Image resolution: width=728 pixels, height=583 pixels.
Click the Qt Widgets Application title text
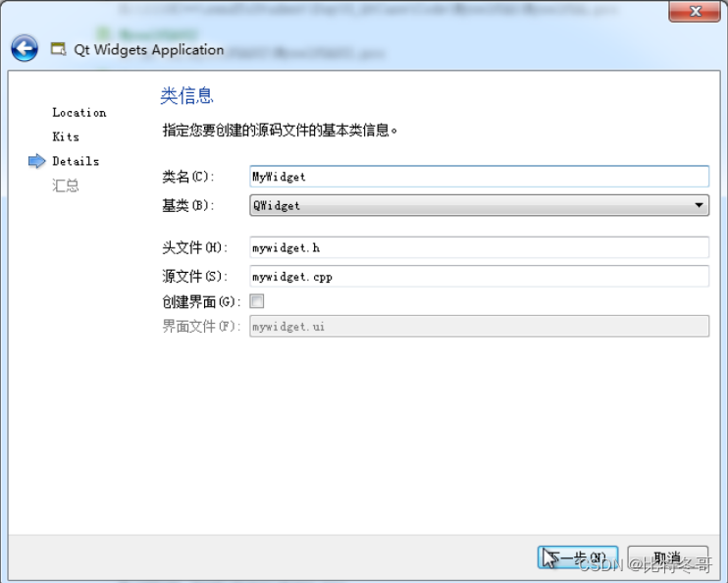click(x=149, y=50)
